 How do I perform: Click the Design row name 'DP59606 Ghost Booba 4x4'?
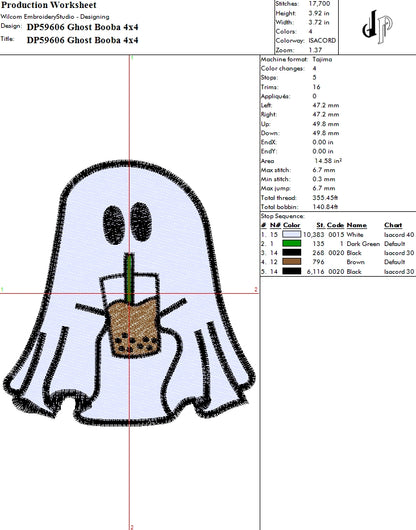coord(82,27)
